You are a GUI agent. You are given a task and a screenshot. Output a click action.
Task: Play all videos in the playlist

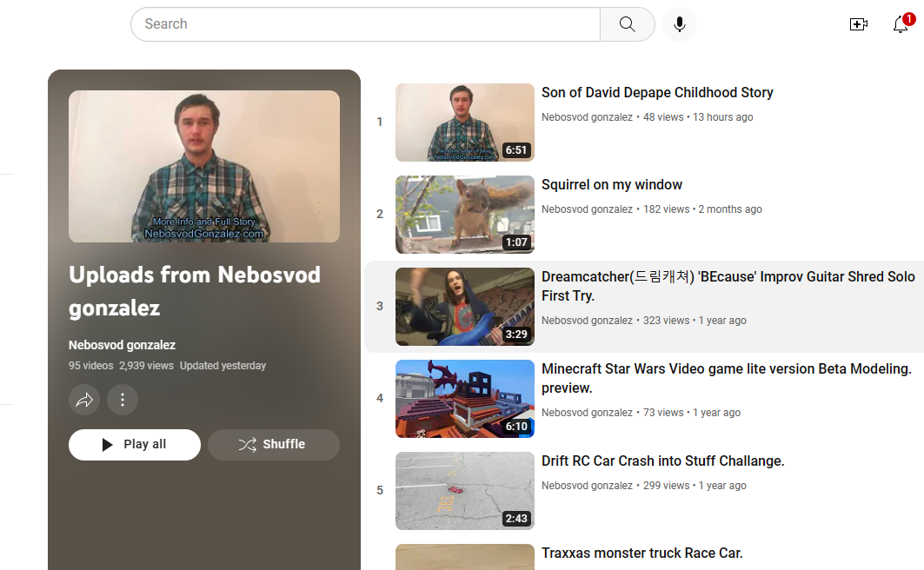pos(135,445)
